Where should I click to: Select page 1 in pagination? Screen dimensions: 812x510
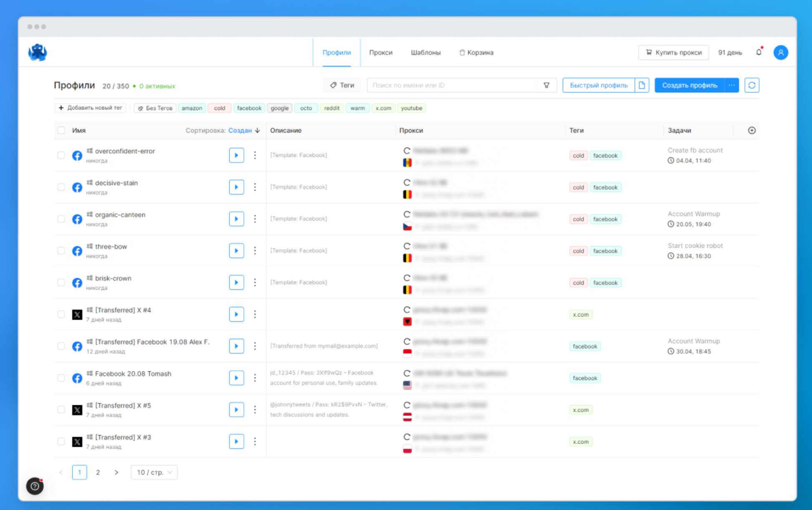click(x=80, y=472)
